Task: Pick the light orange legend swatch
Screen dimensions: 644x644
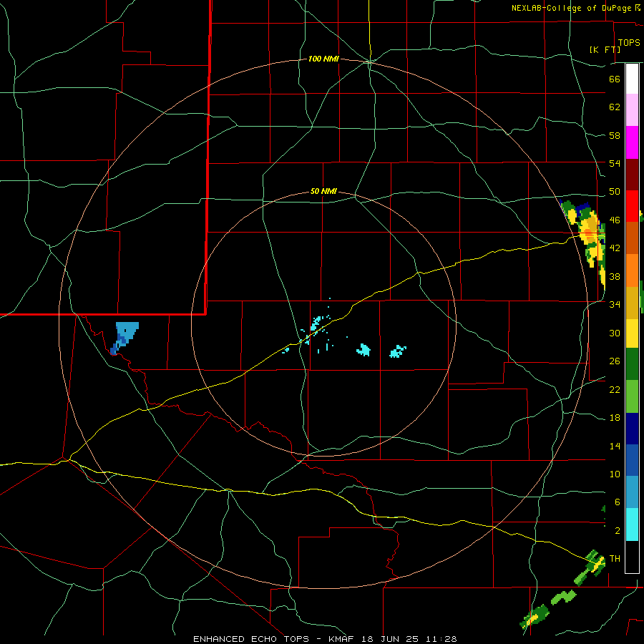Action: coord(632,270)
